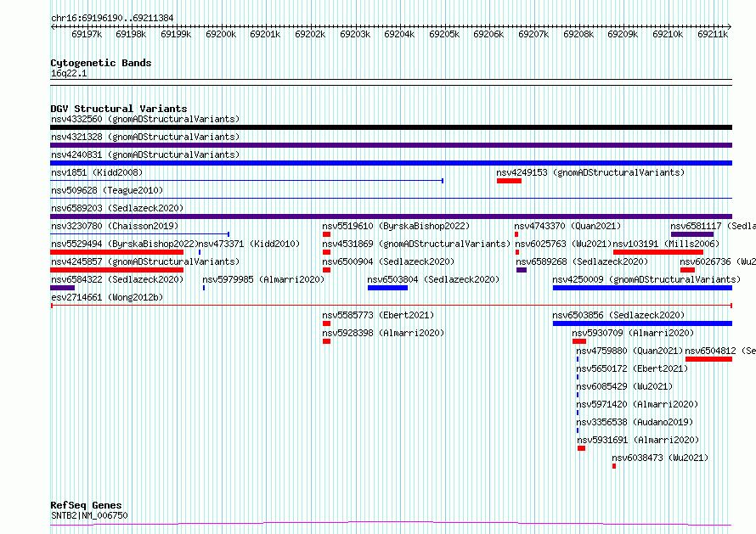Click the nsv6026736 red variant bar
The image size is (756, 534).
(x=687, y=270)
